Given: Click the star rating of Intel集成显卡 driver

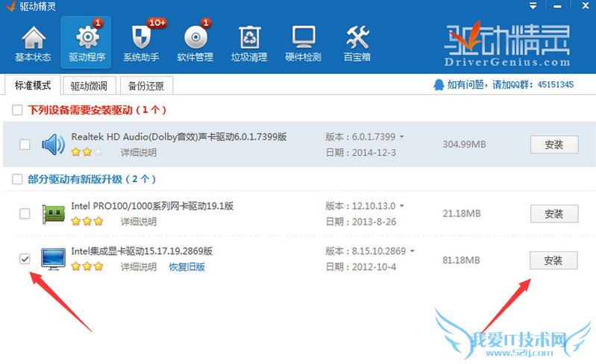Looking at the screenshot, I should point(87,266).
